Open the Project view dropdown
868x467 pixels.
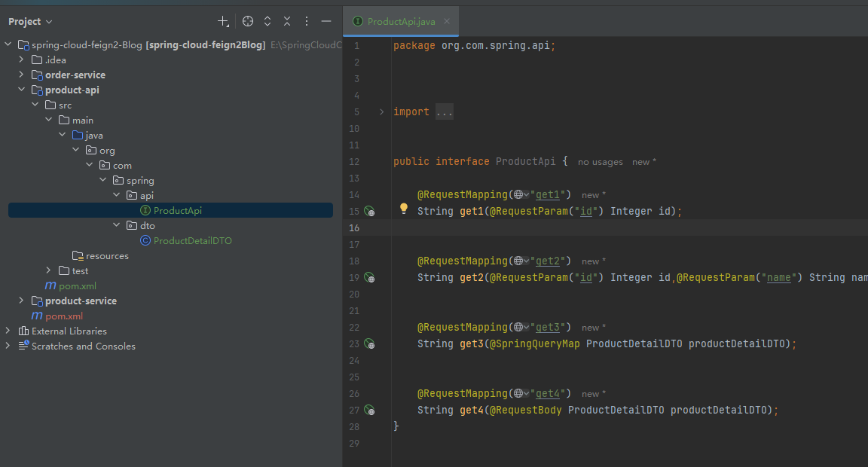click(x=30, y=22)
